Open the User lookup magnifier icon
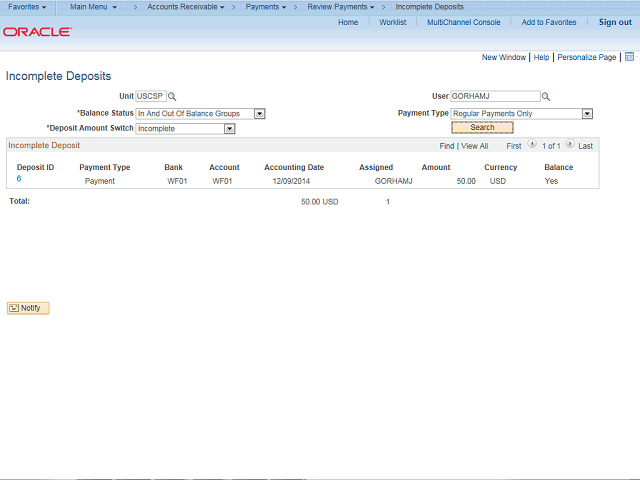 click(546, 97)
